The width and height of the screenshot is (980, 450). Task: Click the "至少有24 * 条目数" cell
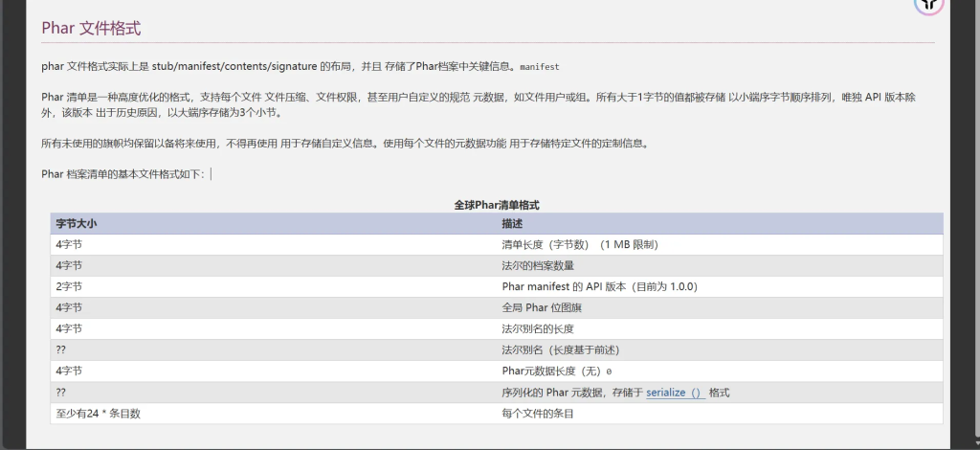click(104, 413)
